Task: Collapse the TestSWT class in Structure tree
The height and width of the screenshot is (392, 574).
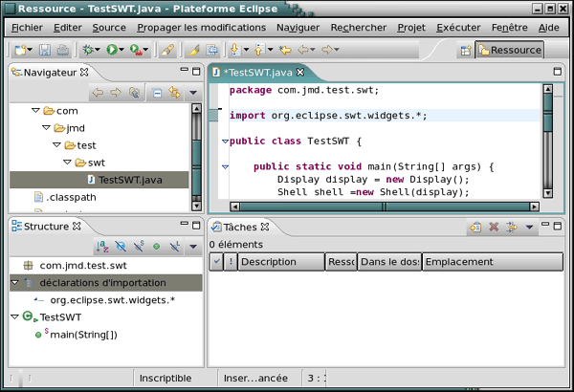Action: [x=14, y=316]
